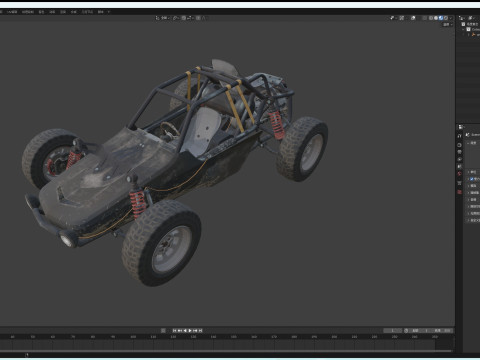Screen dimensions: 480x360
Task: Open the sixth top menu bar item
Action: pos(63,12)
